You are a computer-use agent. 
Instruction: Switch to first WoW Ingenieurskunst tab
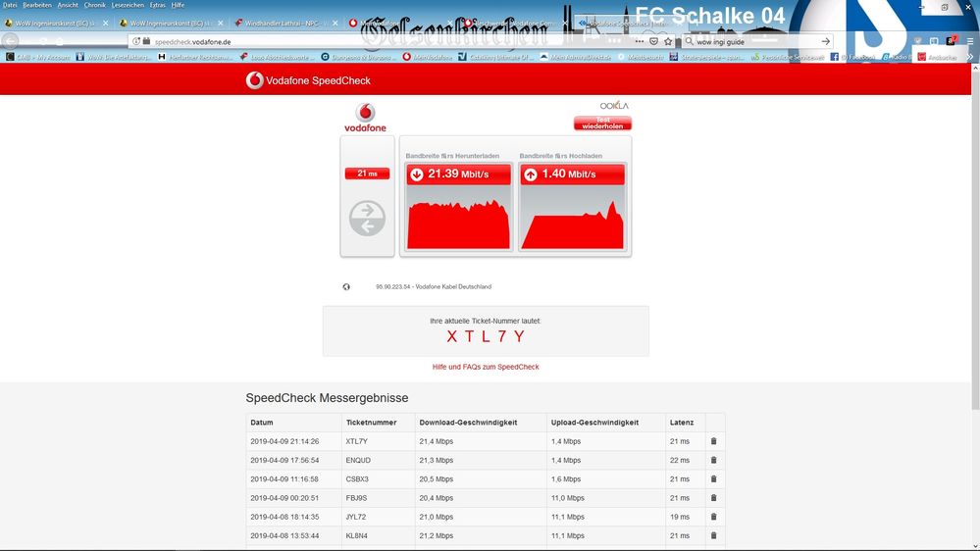pyautogui.click(x=56, y=24)
